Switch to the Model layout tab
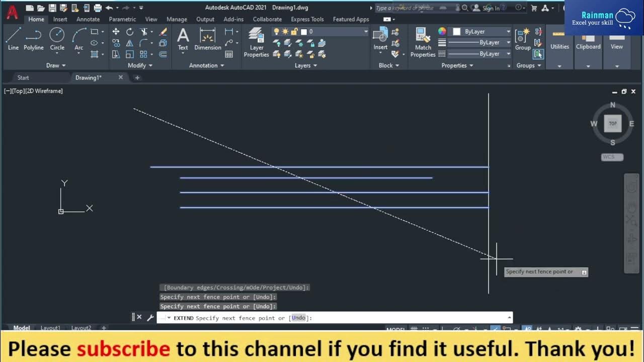Screen dimensions: 644x362 [22, 328]
